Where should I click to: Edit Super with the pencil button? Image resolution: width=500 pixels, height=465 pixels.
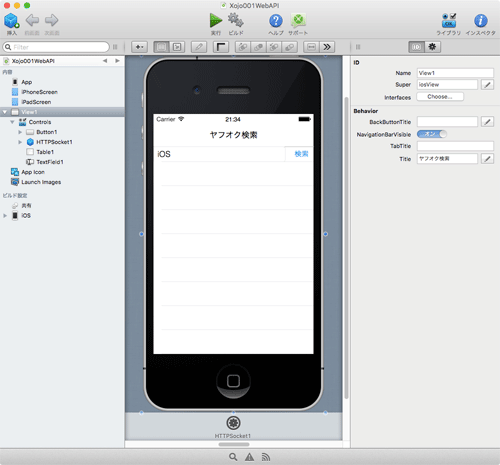pyautogui.click(x=487, y=85)
